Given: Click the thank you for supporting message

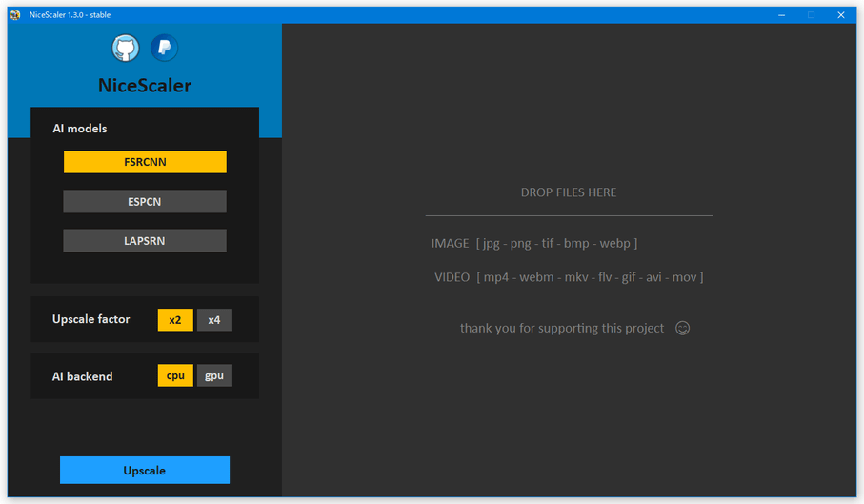Looking at the screenshot, I should [562, 329].
